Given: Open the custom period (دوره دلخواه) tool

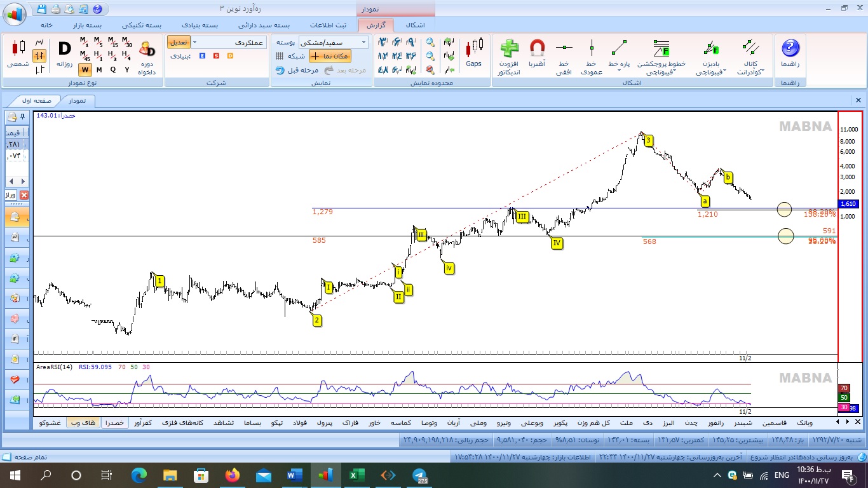Looking at the screenshot, I should [x=147, y=57].
